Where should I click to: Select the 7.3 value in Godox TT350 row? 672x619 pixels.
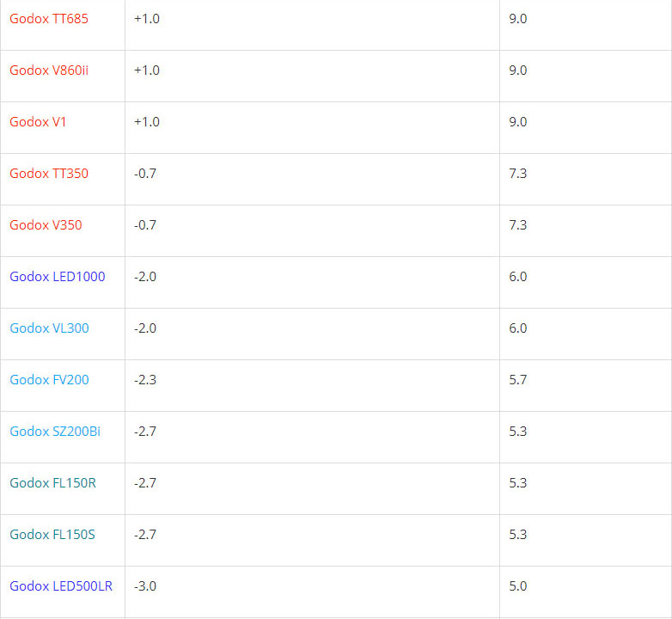click(517, 174)
